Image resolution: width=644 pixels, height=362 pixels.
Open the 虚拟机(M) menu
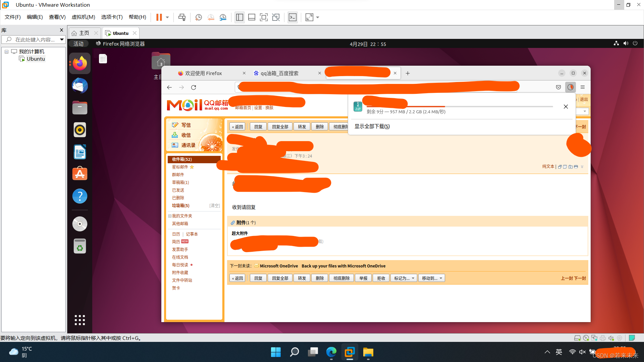[x=83, y=17]
